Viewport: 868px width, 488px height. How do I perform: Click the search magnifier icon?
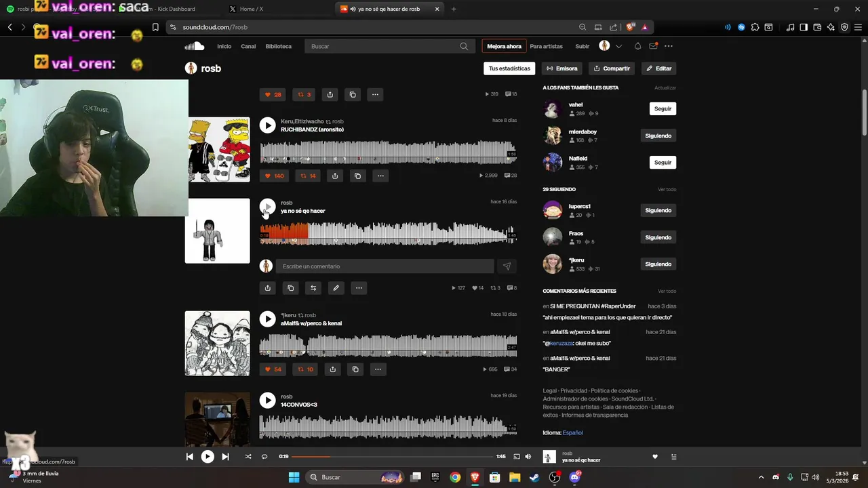tap(464, 46)
